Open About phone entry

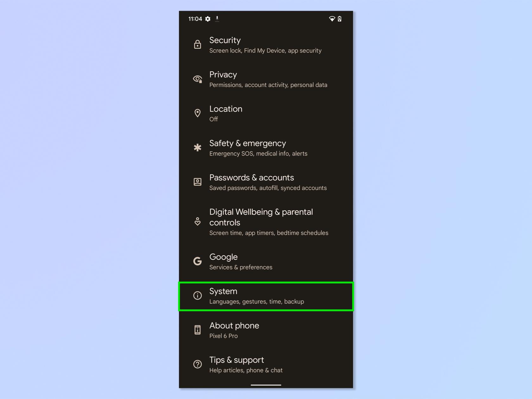266,330
